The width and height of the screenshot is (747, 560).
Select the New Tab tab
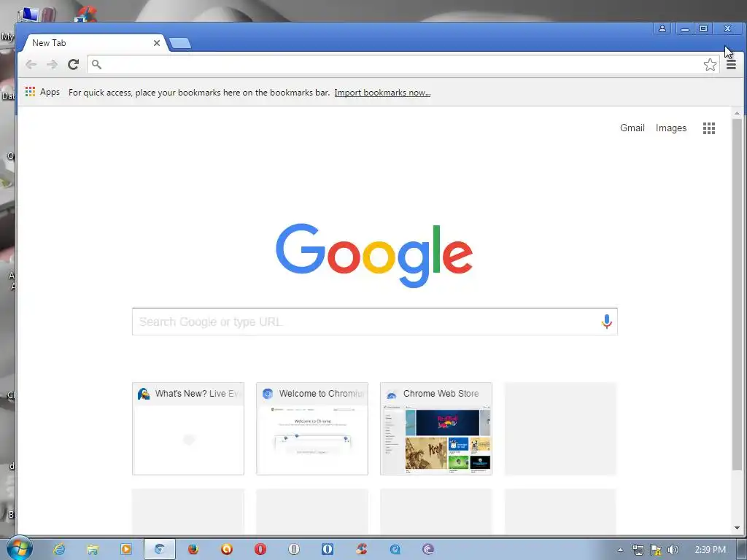click(x=96, y=43)
